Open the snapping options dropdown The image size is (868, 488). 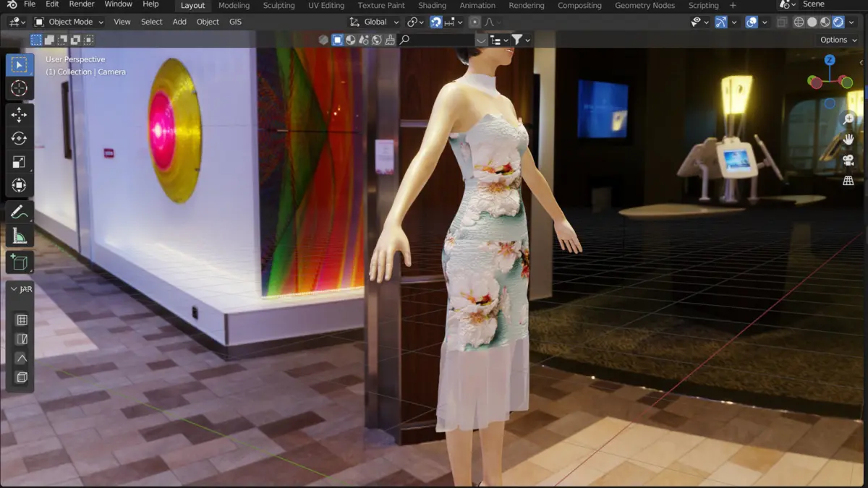tap(454, 22)
